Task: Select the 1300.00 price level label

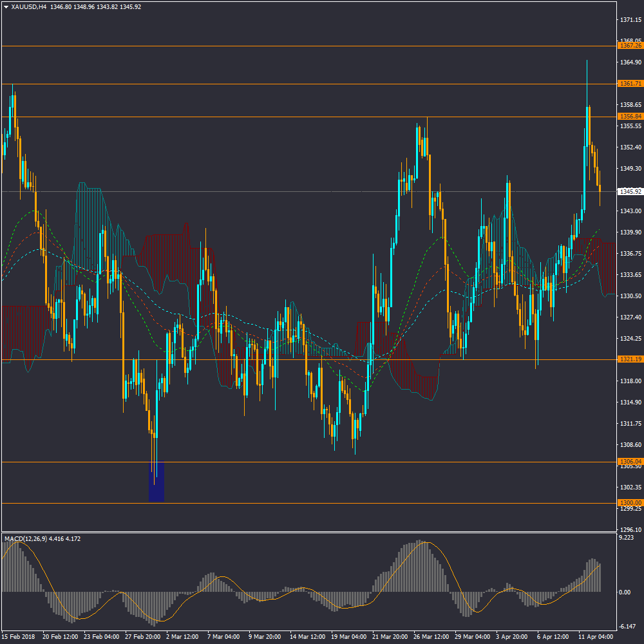Action: click(x=630, y=503)
